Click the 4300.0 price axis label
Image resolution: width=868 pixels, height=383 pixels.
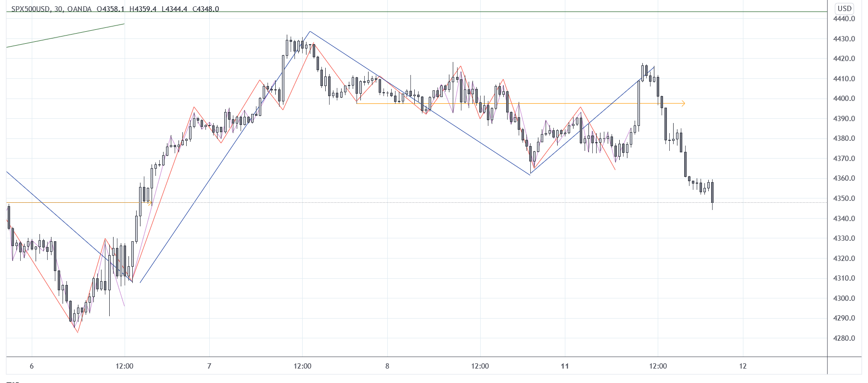point(844,298)
